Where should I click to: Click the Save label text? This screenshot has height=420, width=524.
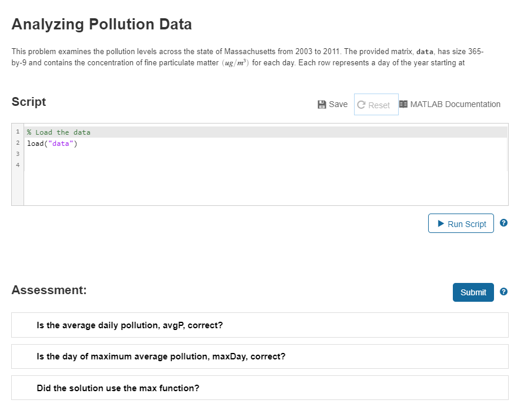[x=338, y=104]
